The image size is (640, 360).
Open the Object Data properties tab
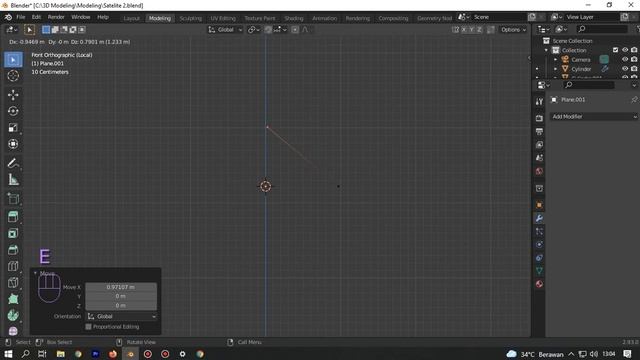pyautogui.click(x=539, y=271)
